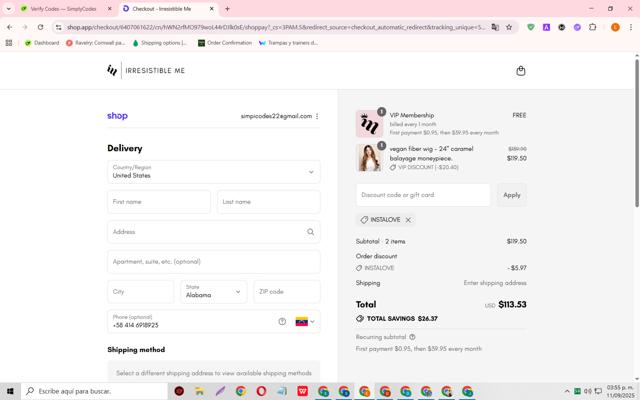This screenshot has width=640, height=400.
Task: Open the Dashboard bookmark
Action: [42, 43]
